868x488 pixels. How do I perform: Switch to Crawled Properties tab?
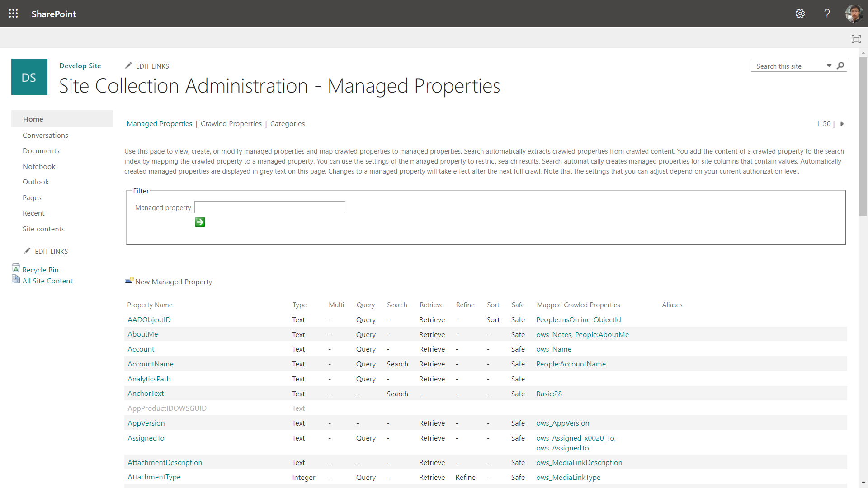(231, 124)
